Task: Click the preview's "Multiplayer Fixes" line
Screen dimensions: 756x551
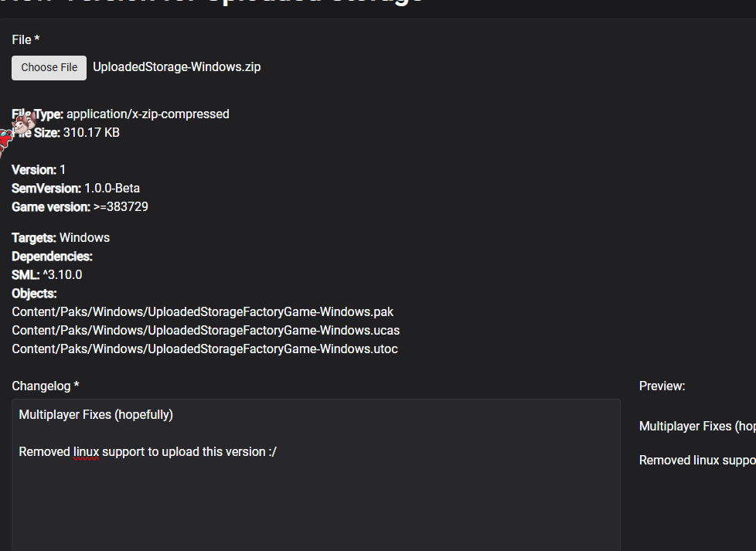Action: (696, 427)
